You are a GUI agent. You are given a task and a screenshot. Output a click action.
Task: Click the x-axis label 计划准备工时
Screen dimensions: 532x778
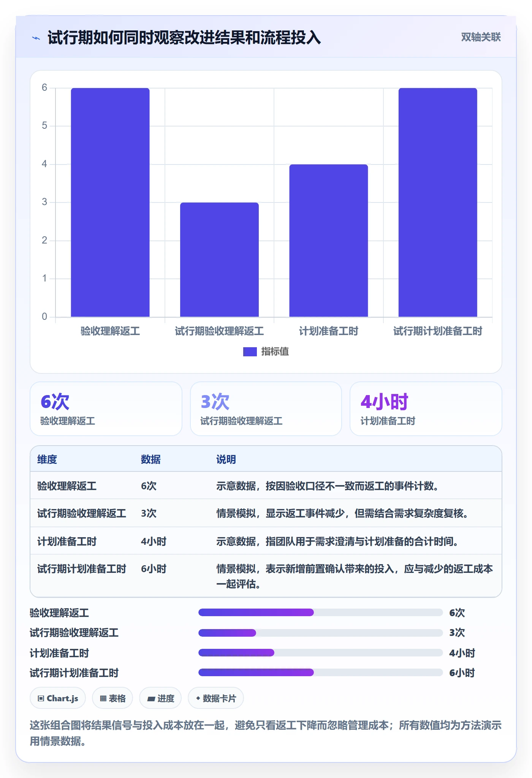[x=329, y=331]
